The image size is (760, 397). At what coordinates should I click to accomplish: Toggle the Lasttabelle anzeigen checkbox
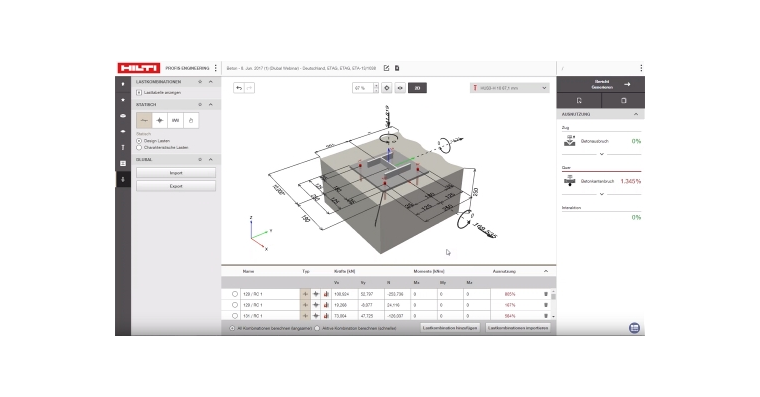tap(139, 92)
